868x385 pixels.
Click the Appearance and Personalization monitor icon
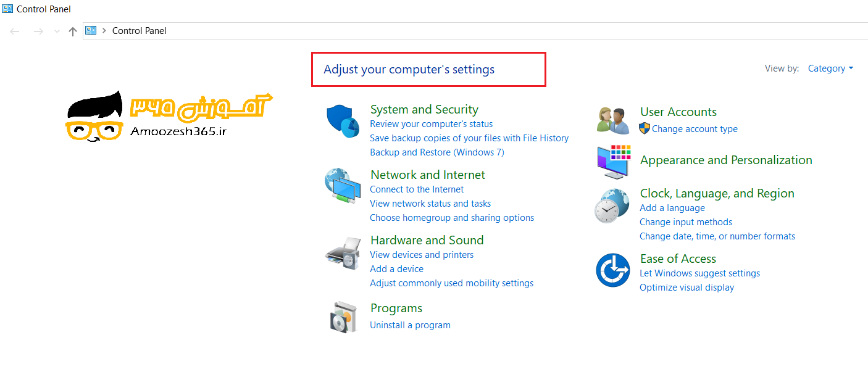click(614, 162)
